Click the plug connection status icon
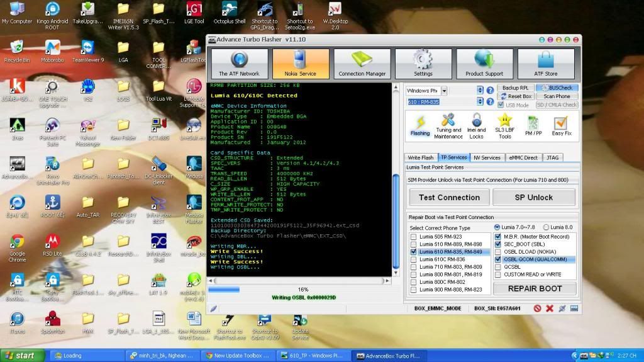The height and width of the screenshot is (362, 644). click(x=562, y=308)
